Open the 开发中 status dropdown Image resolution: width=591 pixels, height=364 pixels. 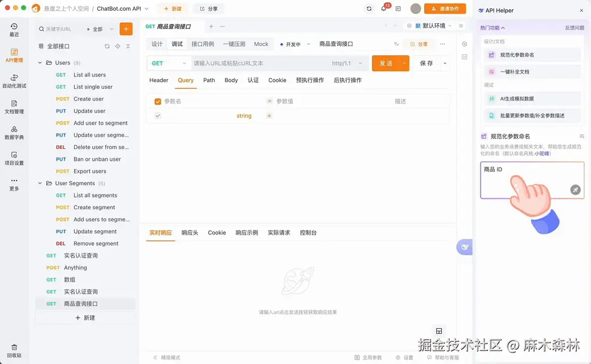[295, 44]
